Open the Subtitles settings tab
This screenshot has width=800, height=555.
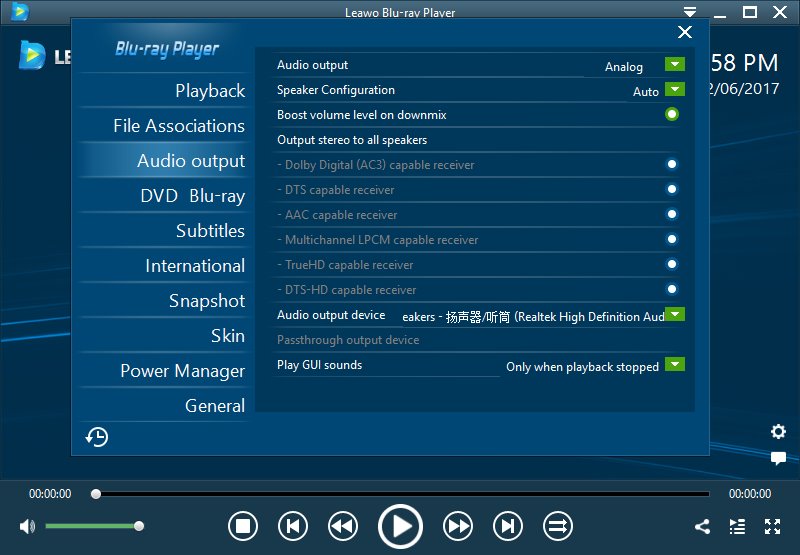[163, 231]
